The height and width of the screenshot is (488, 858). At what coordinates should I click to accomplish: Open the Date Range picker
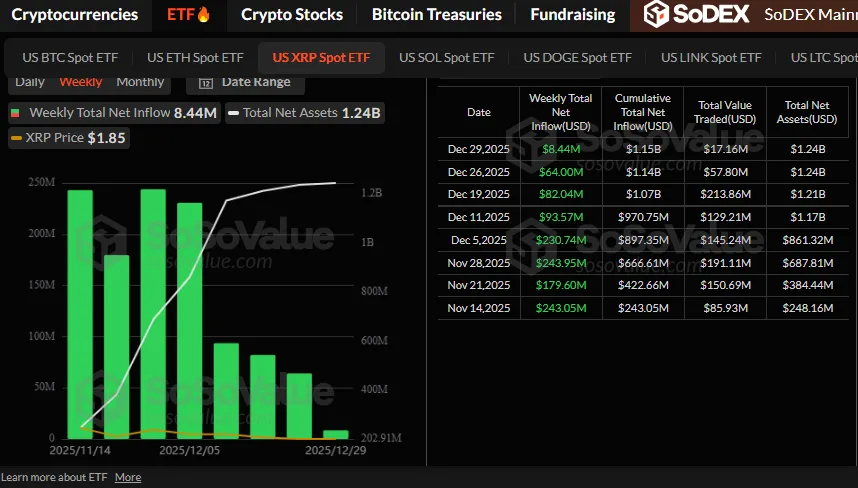[245, 83]
